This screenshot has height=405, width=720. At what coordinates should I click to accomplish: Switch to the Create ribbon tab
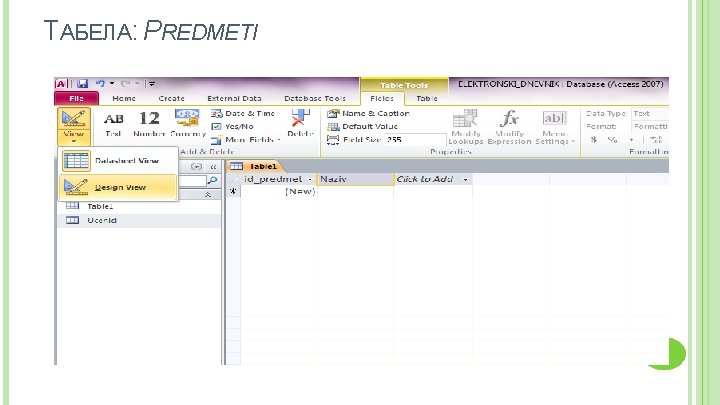pyautogui.click(x=171, y=98)
